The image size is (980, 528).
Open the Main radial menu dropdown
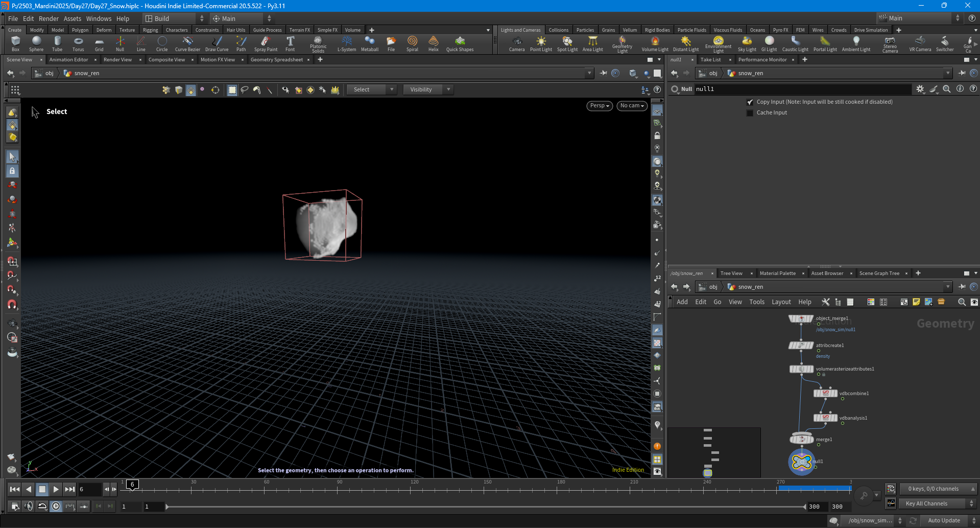(x=242, y=18)
